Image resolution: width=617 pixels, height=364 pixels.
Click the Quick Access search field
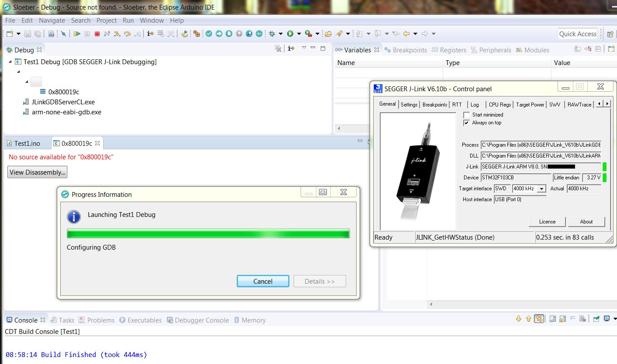578,34
